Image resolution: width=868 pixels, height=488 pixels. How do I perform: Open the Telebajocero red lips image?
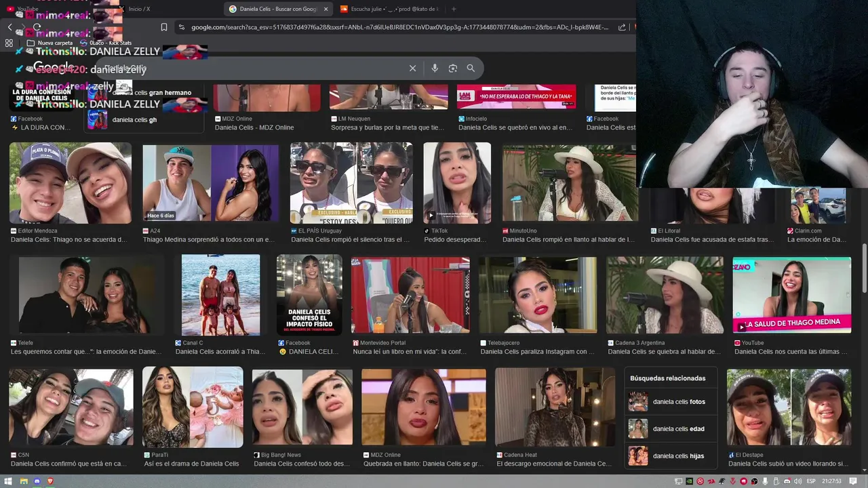(x=538, y=295)
